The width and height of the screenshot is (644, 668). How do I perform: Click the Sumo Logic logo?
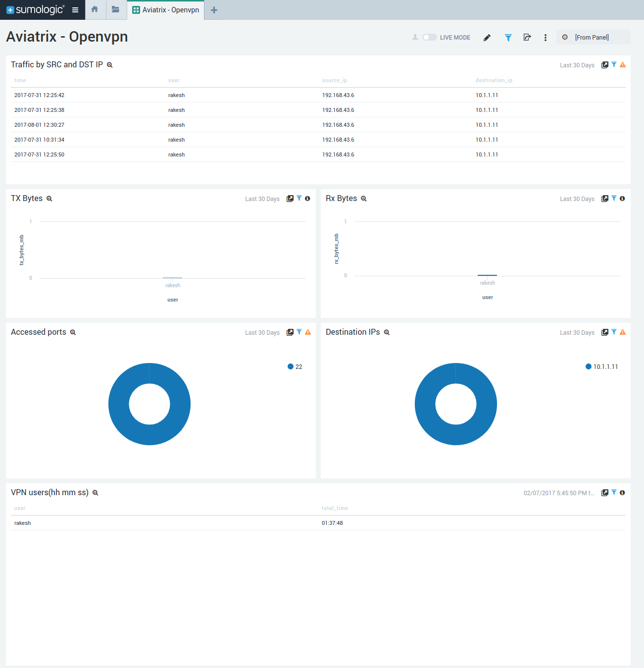pyautogui.click(x=35, y=10)
